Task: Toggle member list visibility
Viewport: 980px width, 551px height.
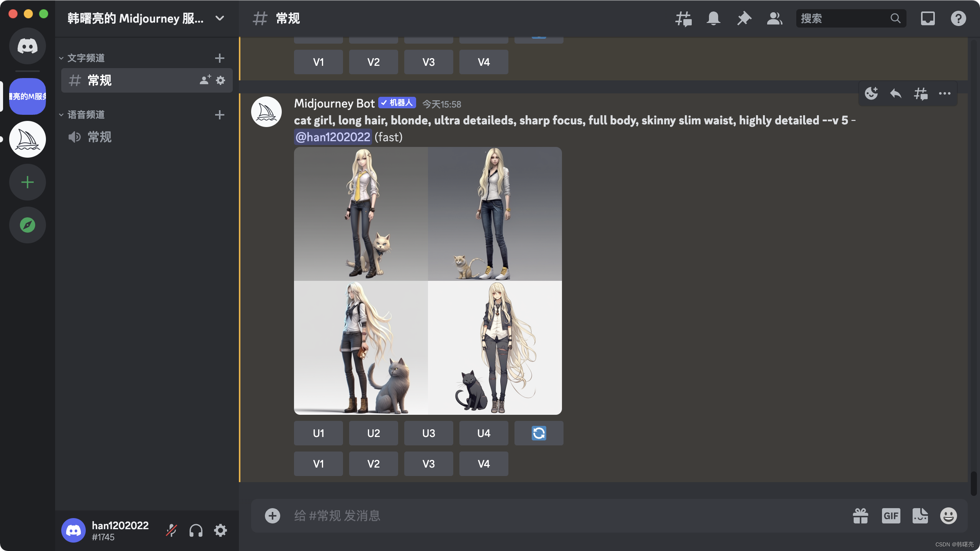Action: point(774,18)
